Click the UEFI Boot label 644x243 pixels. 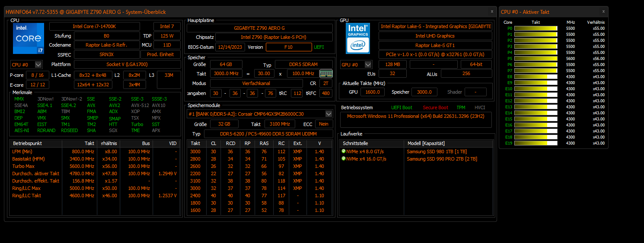(x=402, y=107)
